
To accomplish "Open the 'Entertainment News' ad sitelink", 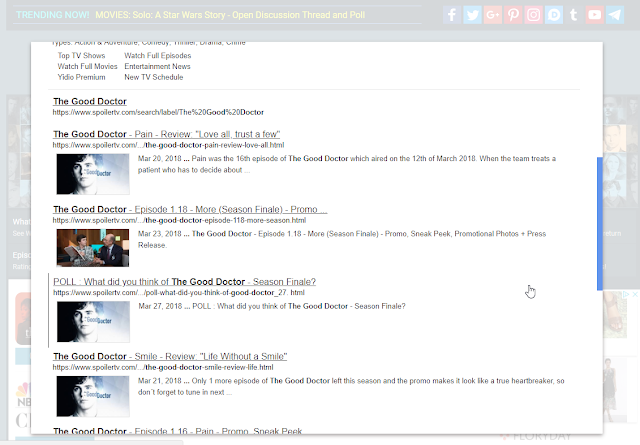I will (x=157, y=66).
